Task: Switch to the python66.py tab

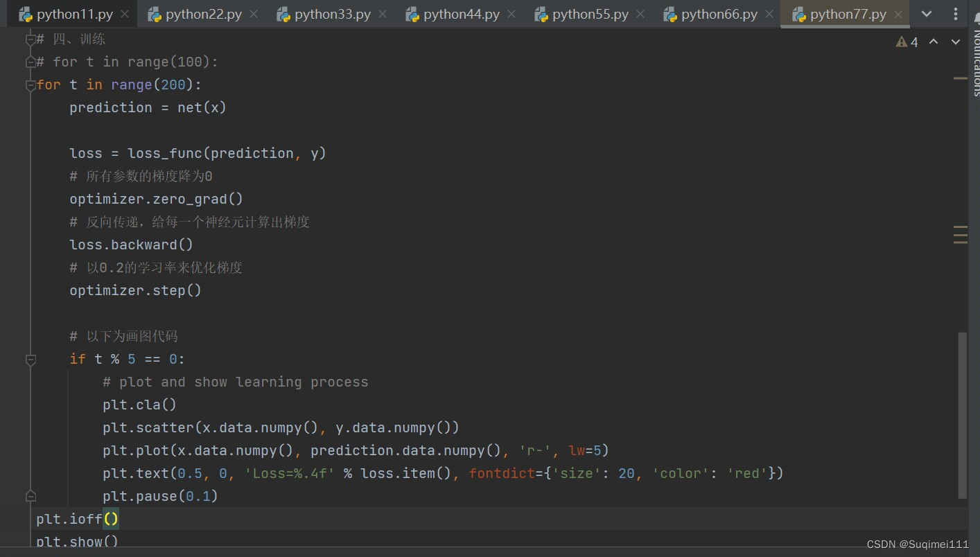Action: point(717,14)
